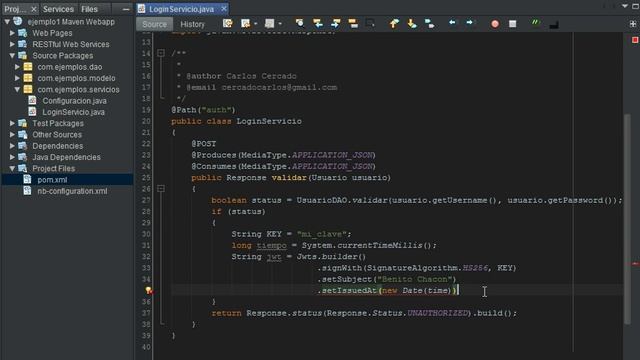
Task: Click the editor vertical scrollbar
Action: click(627, 219)
